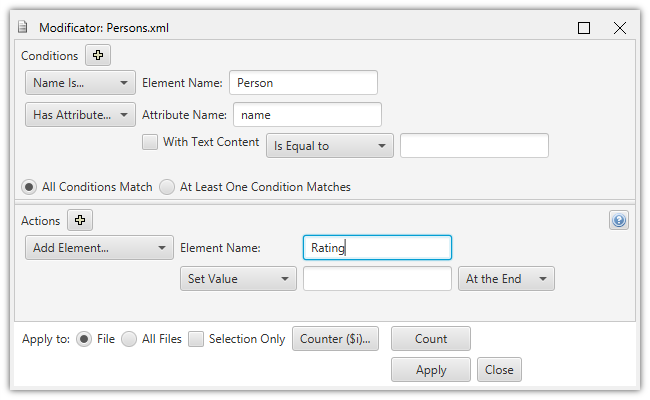650x400 pixels.
Task: Enable the With Text Content checkbox
Action: point(150,143)
